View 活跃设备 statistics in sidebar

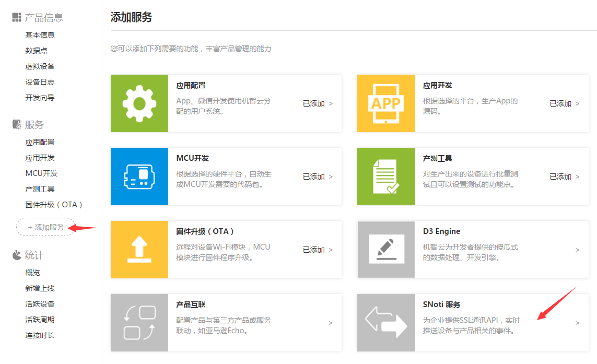coord(40,304)
